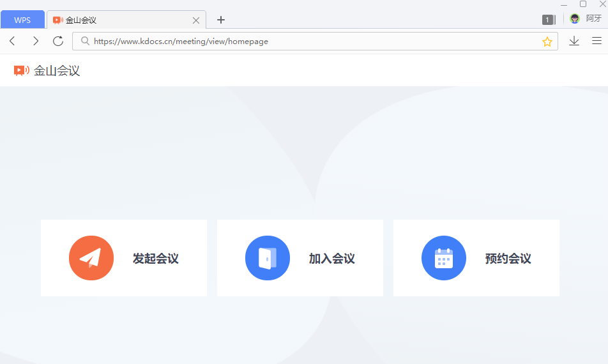The image size is (608, 364).
Task: Focus the kdocs.cn URL address field
Action: [307, 42]
